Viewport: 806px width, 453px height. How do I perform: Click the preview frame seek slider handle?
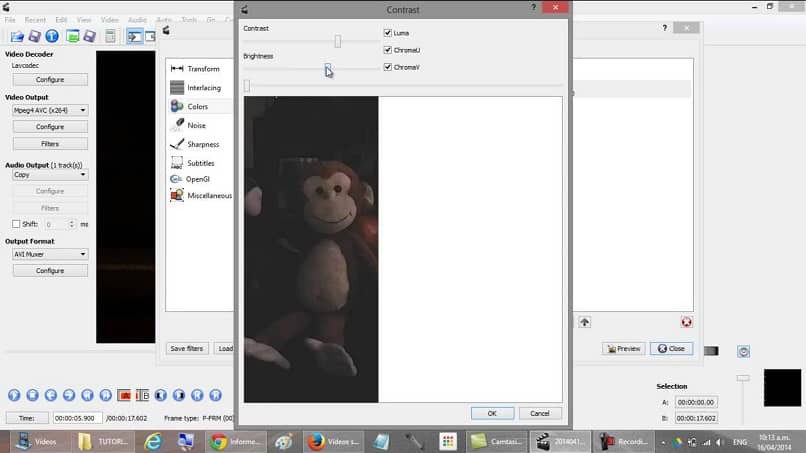tap(247, 85)
